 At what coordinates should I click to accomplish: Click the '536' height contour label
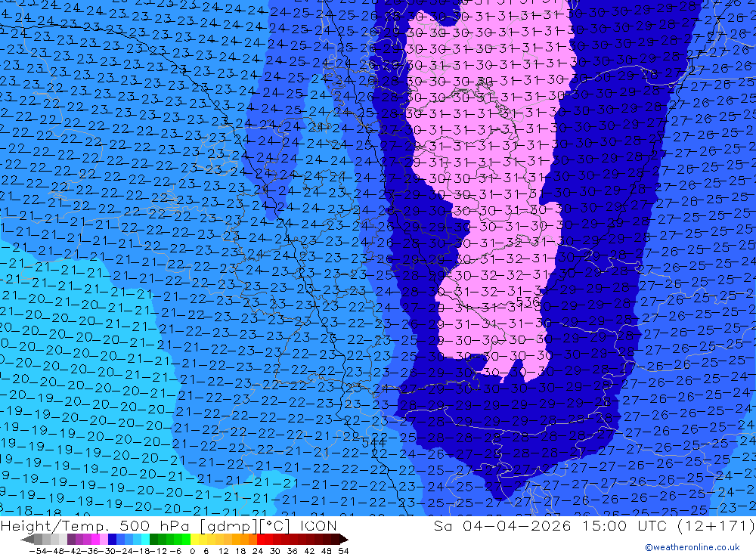coord(528,302)
